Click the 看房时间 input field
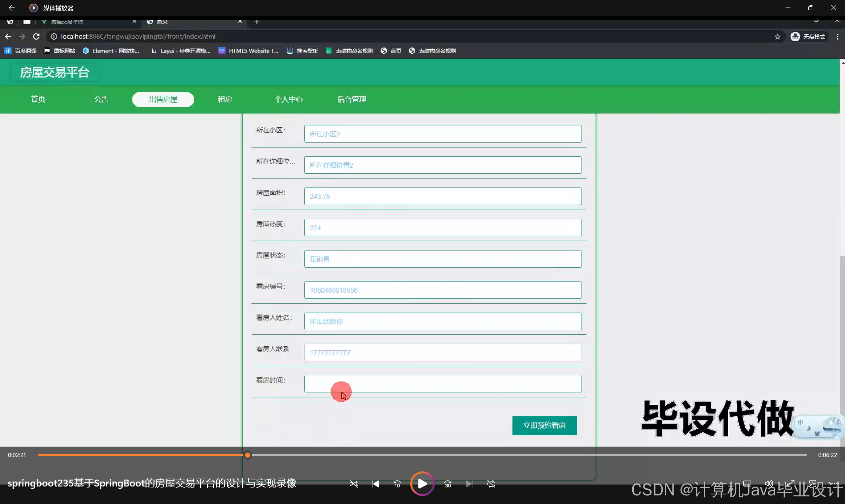 click(x=442, y=384)
